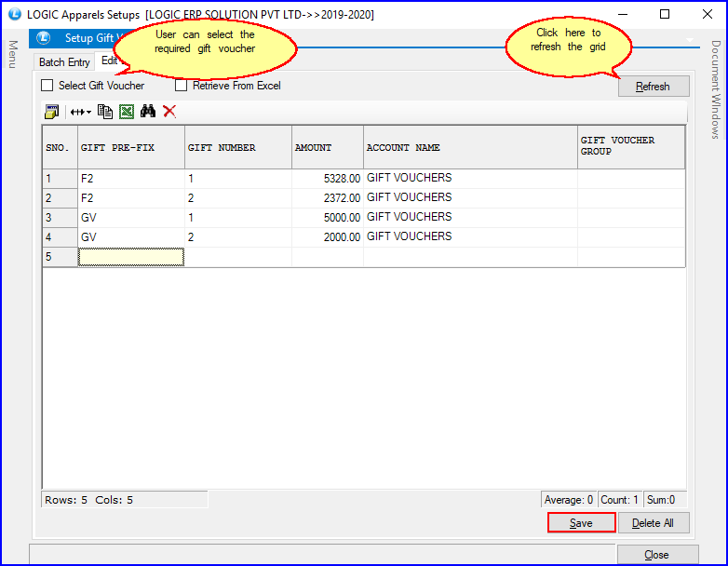Click the red X delete icon

tap(169, 112)
